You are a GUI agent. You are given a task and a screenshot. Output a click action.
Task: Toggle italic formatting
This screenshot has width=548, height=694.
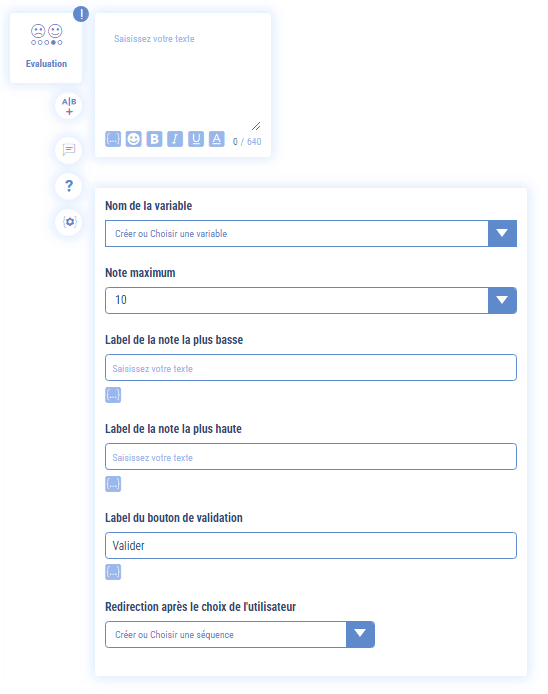[x=175, y=139]
